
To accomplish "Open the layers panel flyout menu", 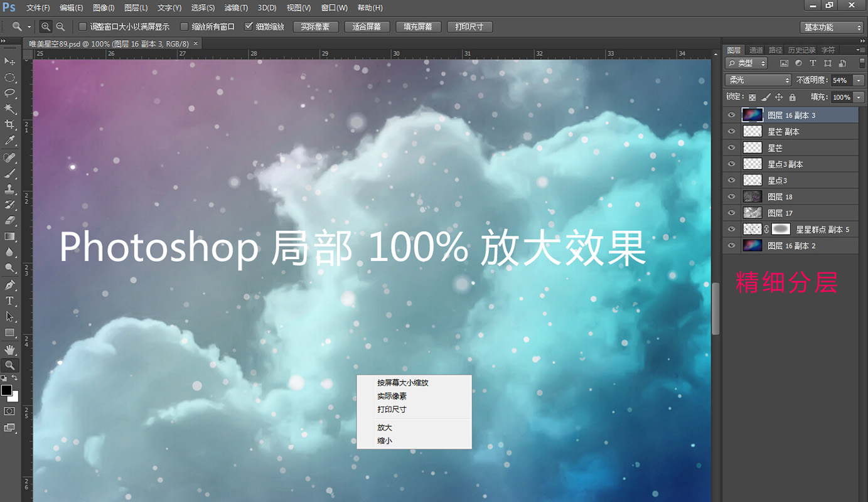I will coord(860,50).
